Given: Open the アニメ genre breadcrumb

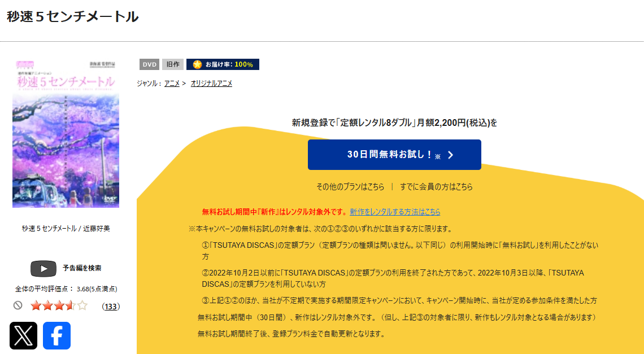Looking at the screenshot, I should click(172, 82).
